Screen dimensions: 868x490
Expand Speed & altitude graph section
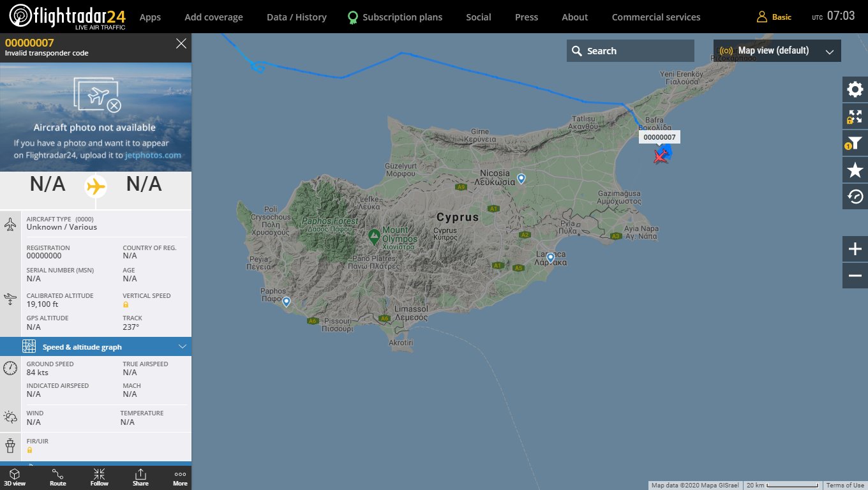[x=96, y=347]
